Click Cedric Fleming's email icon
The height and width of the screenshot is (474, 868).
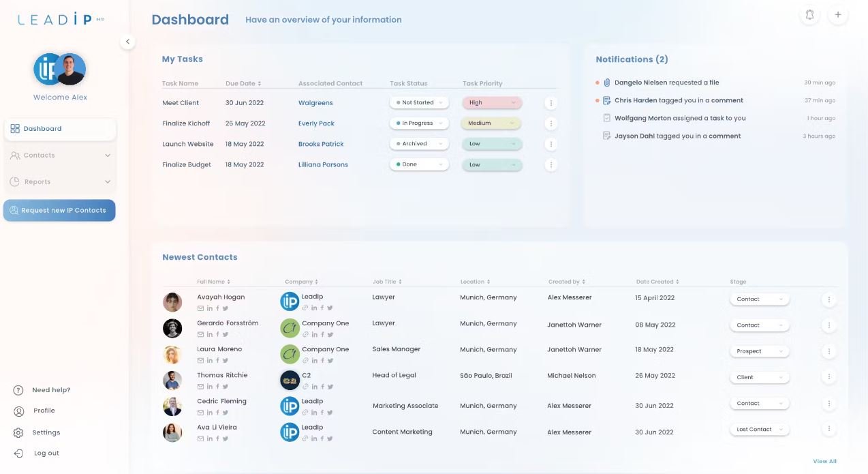click(x=200, y=413)
